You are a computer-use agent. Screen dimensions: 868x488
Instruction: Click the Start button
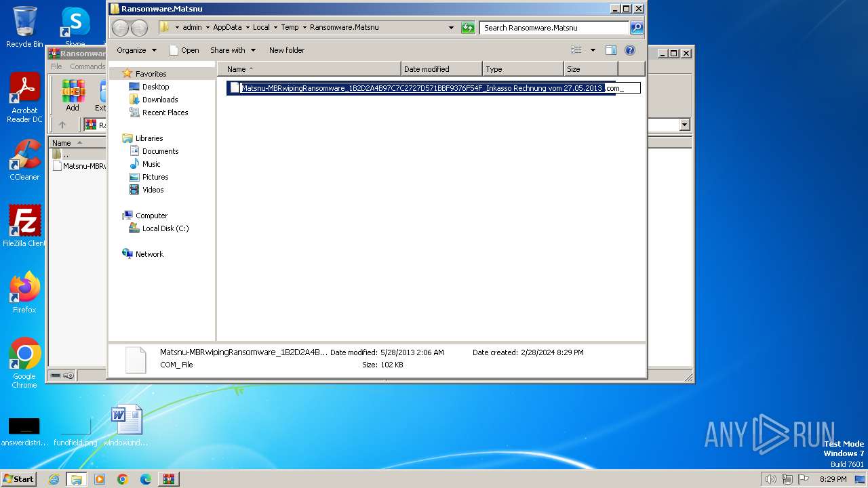click(x=19, y=479)
